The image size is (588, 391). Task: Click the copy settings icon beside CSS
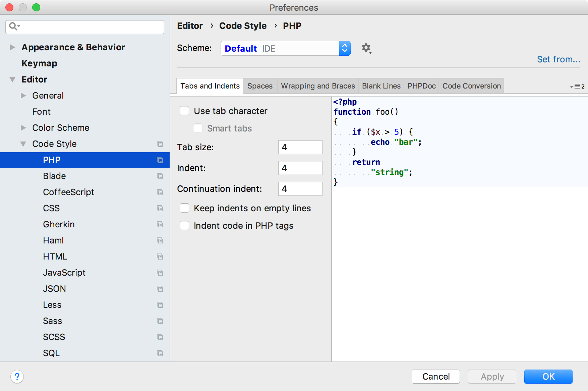(160, 208)
